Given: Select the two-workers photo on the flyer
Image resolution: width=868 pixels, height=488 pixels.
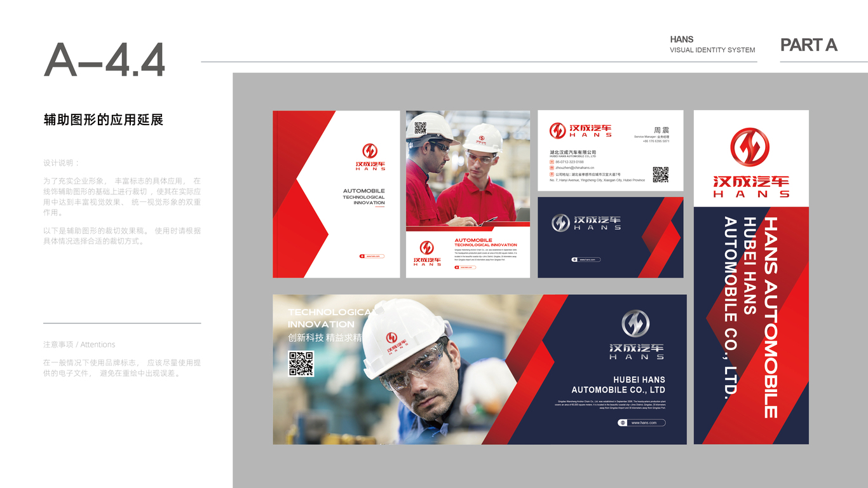Looking at the screenshot, I should click(468, 168).
